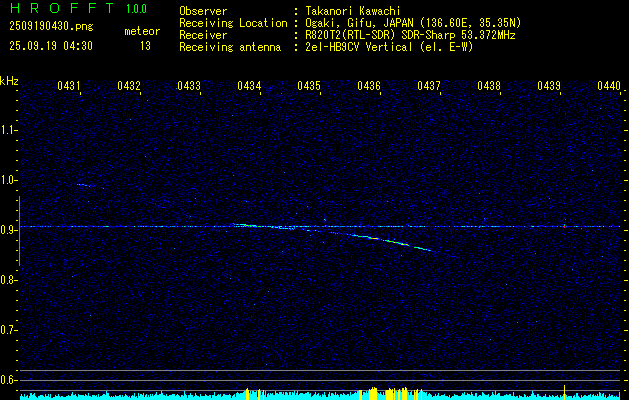629x400 pixels.
Task: Click the date stamp 25.09.19 04:30
Action: [50, 46]
